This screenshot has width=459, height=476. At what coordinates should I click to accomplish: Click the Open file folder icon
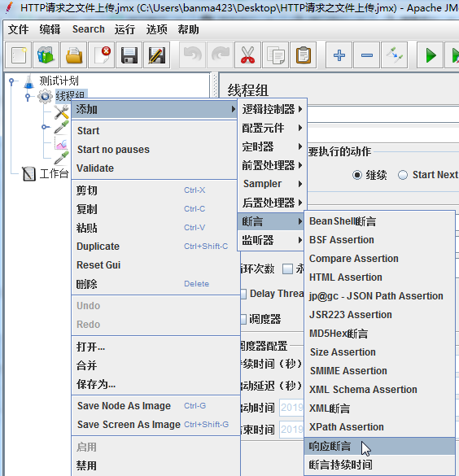74,55
